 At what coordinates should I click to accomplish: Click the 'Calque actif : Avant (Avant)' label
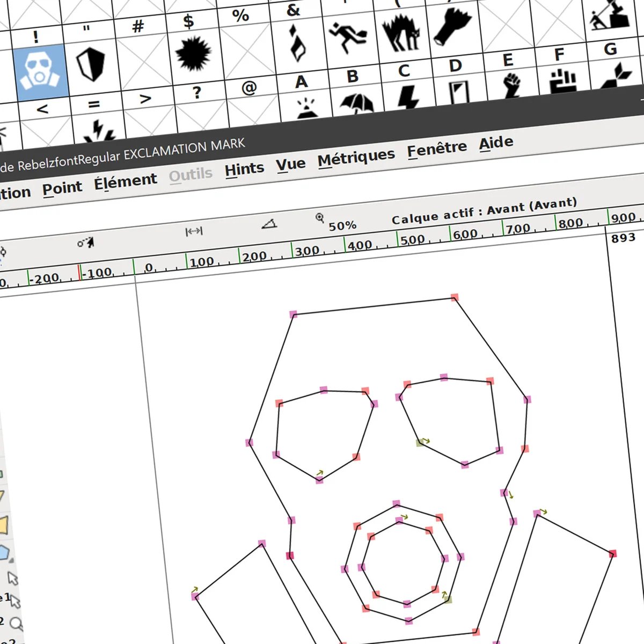484,211
